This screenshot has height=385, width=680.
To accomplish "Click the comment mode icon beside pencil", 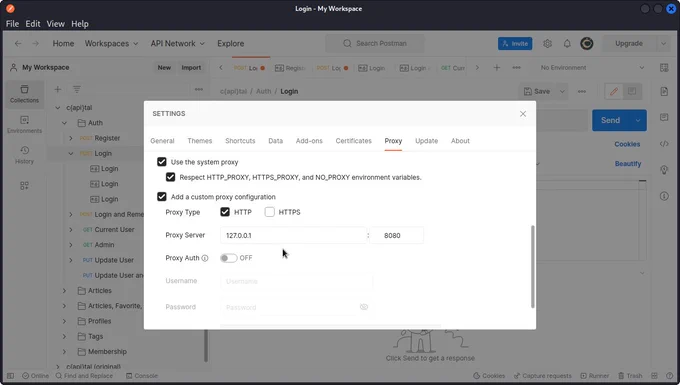I will click(632, 91).
